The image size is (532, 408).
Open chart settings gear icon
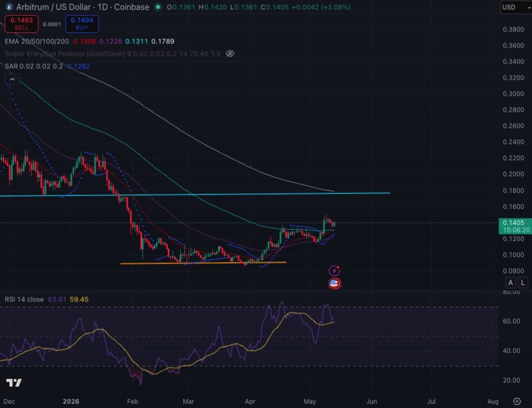coord(517,402)
